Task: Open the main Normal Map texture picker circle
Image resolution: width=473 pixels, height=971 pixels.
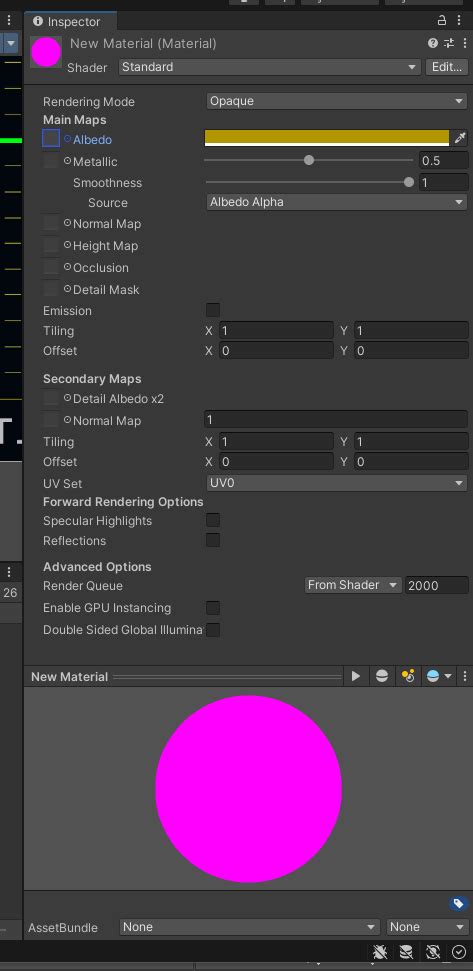Action: pyautogui.click(x=67, y=223)
